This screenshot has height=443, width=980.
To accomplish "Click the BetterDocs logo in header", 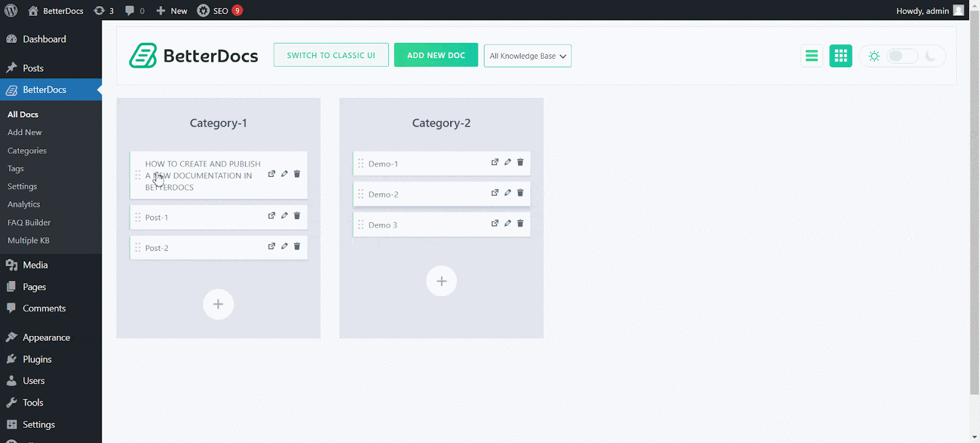I will [x=194, y=56].
